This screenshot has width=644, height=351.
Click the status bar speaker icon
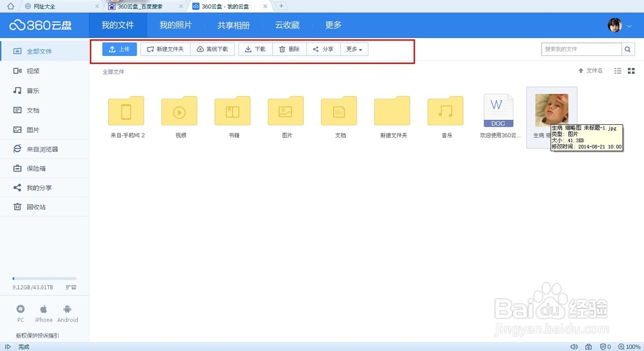(x=574, y=347)
